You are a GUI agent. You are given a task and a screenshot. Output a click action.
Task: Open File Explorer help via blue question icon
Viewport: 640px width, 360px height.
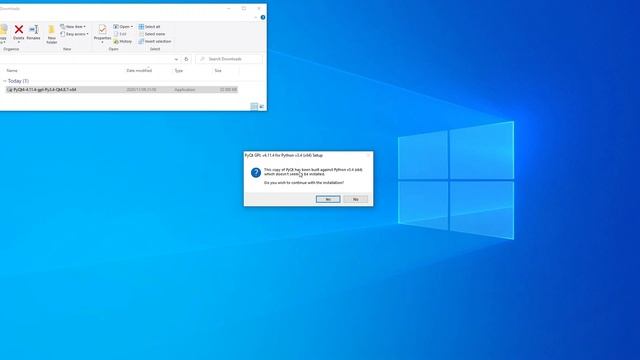point(263,17)
